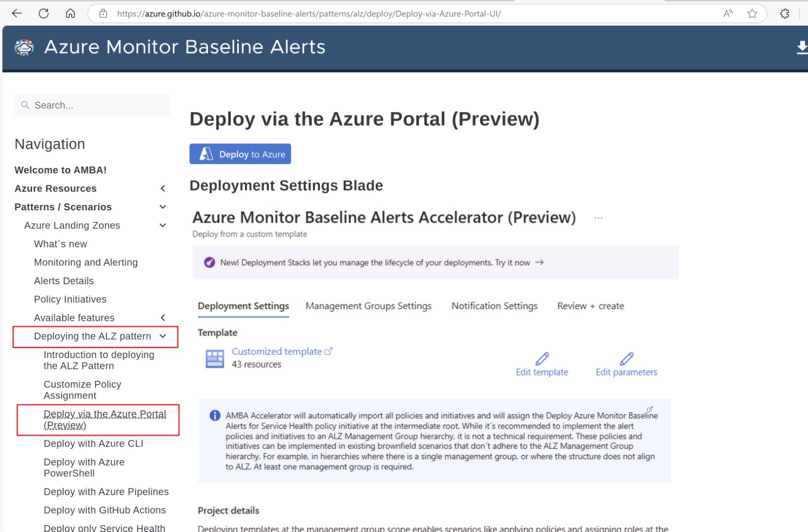Click the Azure Resources nav label
808x532 pixels.
coord(55,188)
